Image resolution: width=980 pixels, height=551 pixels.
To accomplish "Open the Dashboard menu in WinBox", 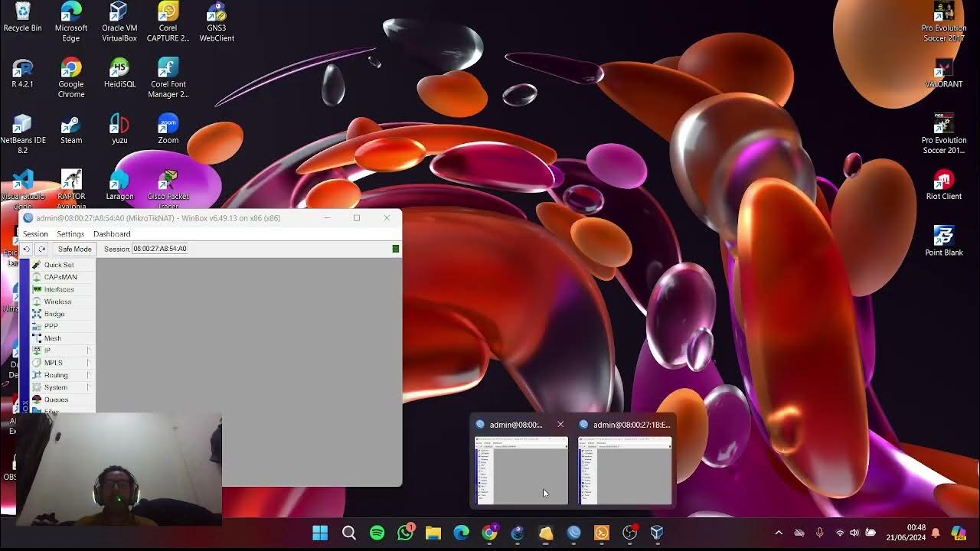I will point(112,234).
